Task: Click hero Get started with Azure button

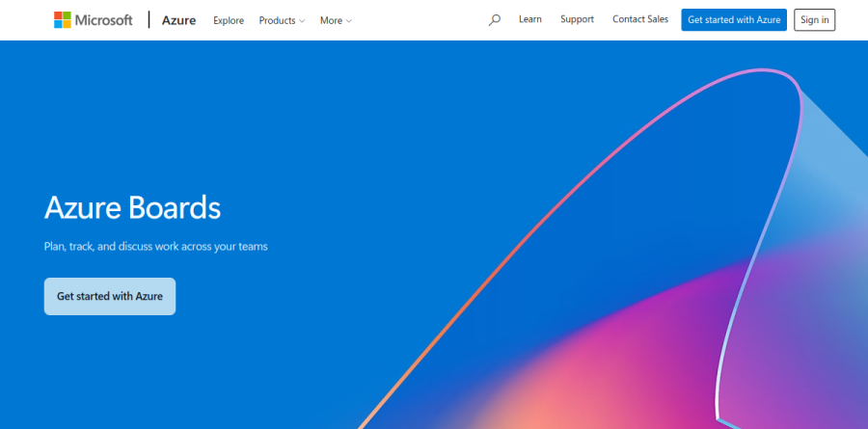Action: point(110,296)
